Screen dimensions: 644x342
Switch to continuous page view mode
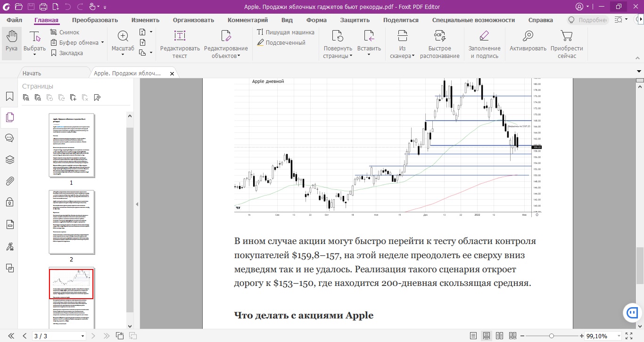487,336
